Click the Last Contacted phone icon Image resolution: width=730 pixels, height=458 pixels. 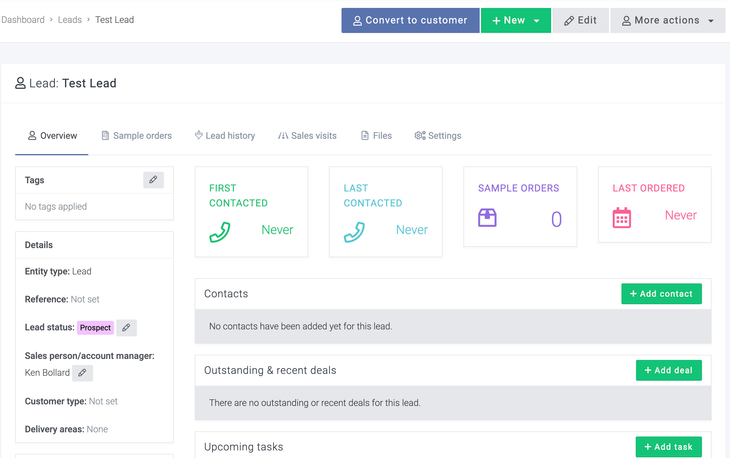tap(354, 231)
